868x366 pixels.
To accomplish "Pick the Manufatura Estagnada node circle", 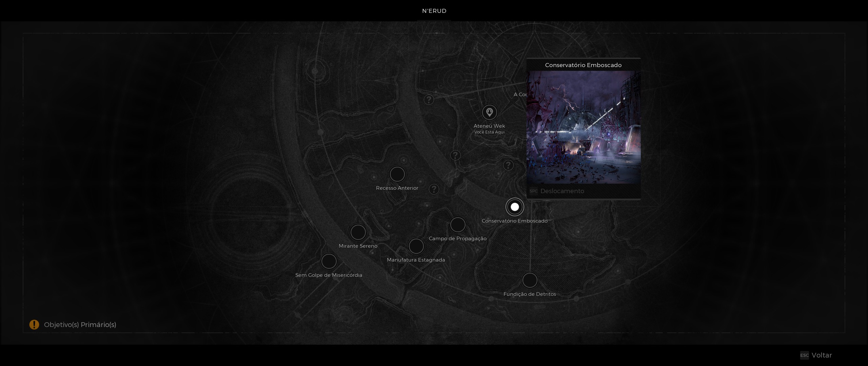I will point(416,246).
